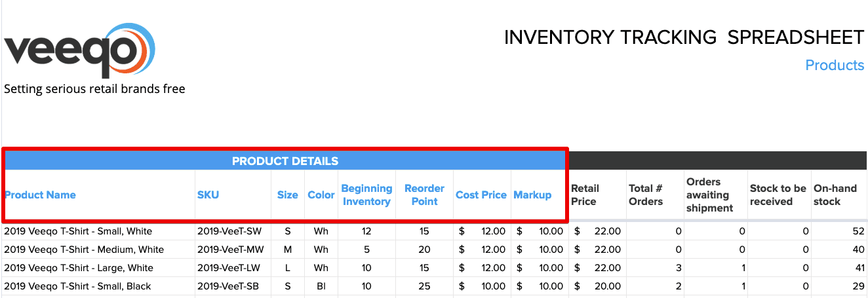
Task: Select the size 'M' cell
Action: 287,250
